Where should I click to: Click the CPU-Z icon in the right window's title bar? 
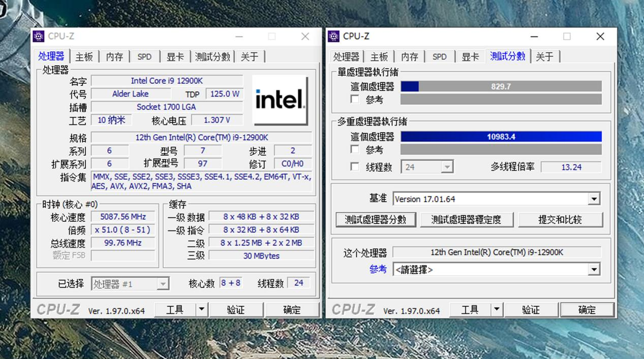[333, 36]
